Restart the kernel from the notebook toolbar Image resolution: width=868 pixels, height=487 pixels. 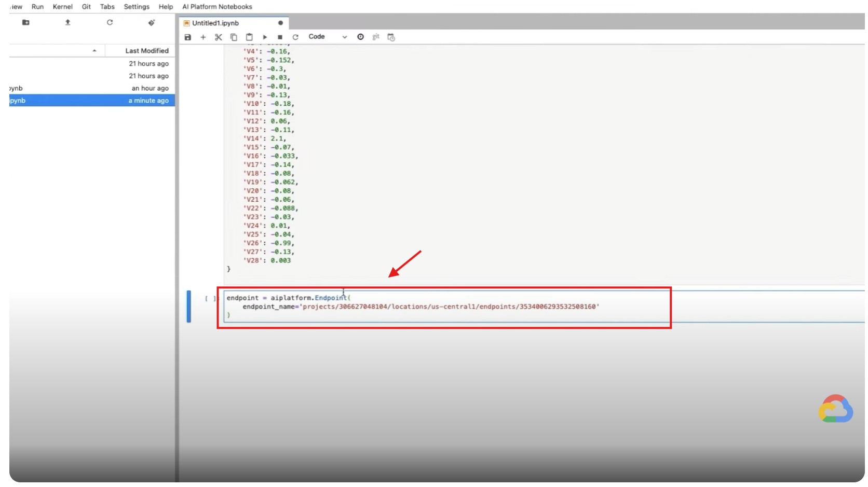click(295, 37)
